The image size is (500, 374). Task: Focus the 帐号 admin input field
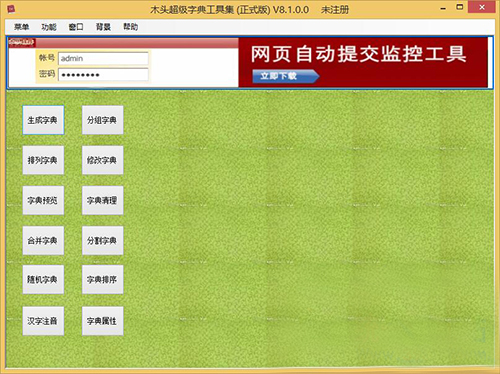click(x=103, y=58)
